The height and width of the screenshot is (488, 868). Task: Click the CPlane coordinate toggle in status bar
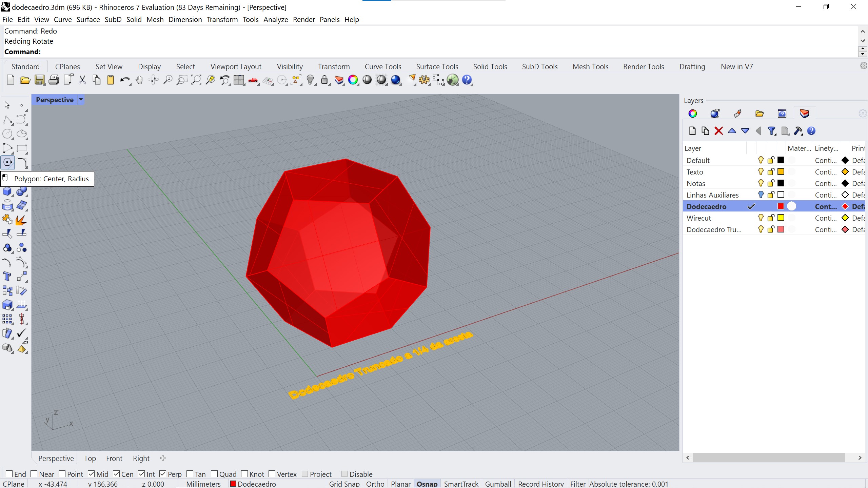pos(14,484)
